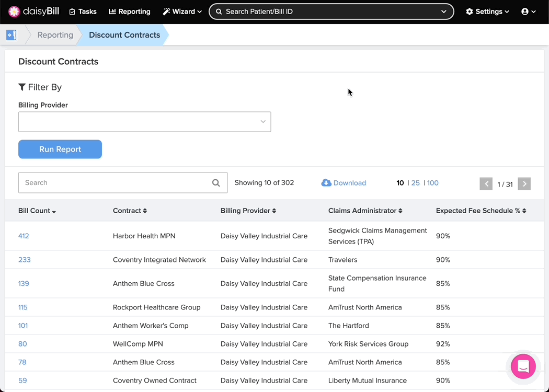Sort table by Contract column
The width and height of the screenshot is (549, 392).
(130, 211)
